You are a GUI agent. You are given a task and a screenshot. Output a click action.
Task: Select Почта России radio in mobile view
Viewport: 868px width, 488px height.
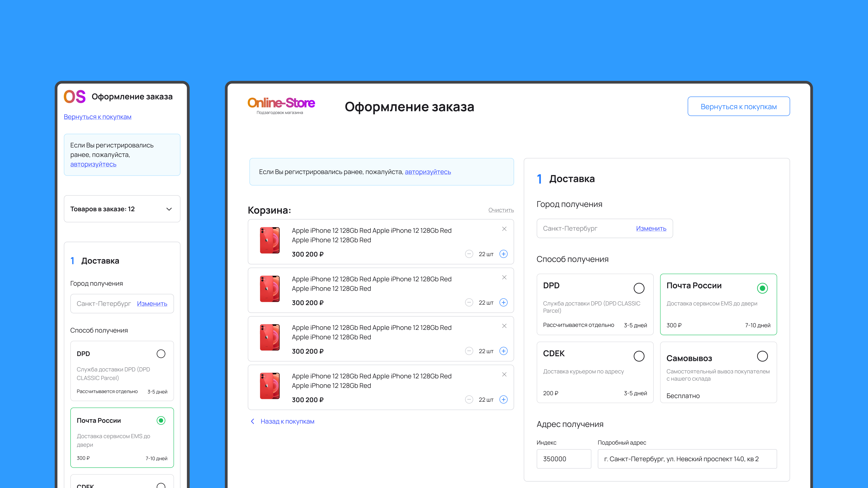161,420
